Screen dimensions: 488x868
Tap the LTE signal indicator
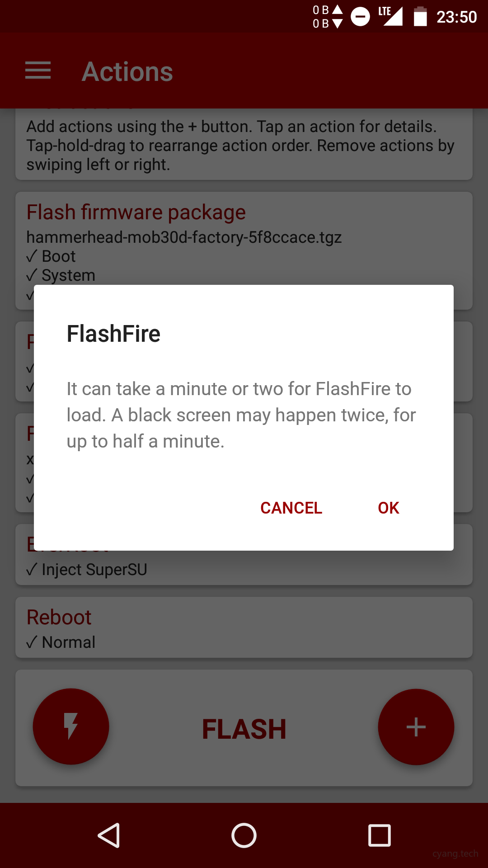tap(390, 16)
